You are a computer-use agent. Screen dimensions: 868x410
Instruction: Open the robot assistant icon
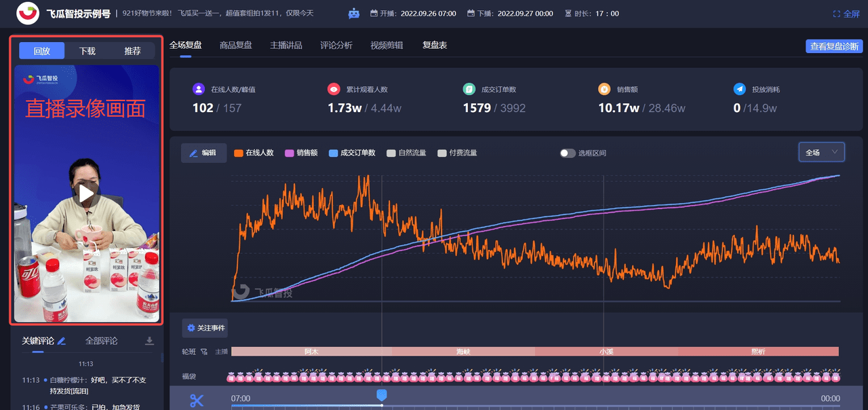coord(354,14)
